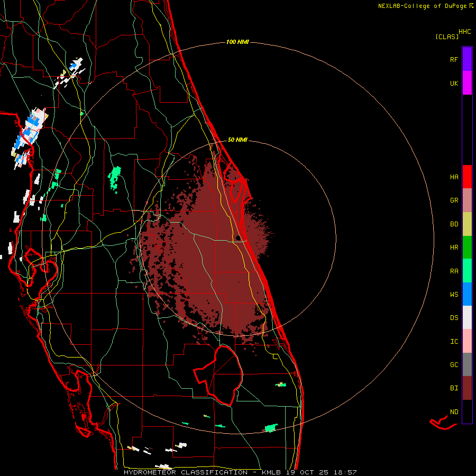The width and height of the screenshot is (476, 476).
Task: Click the RA light green legend swatch
Action: click(x=467, y=271)
